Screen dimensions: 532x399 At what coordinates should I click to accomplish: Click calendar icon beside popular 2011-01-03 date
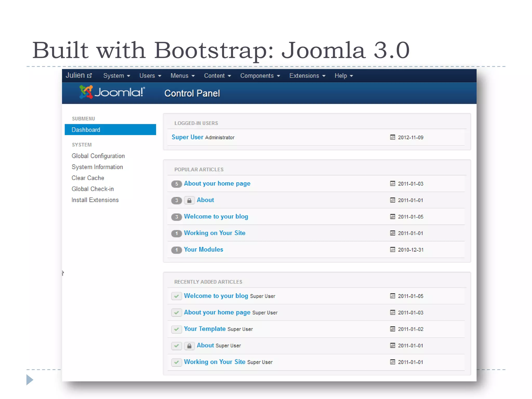[x=393, y=184]
